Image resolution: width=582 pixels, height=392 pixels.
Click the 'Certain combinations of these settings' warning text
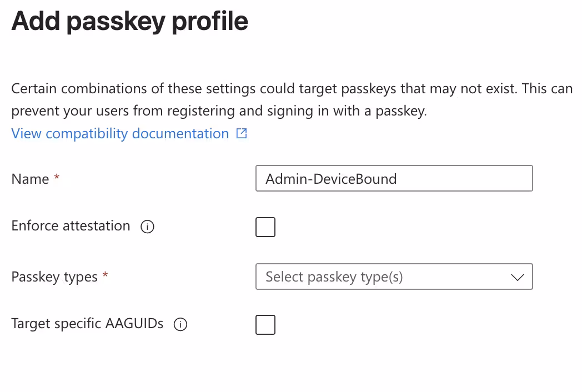[x=292, y=88]
